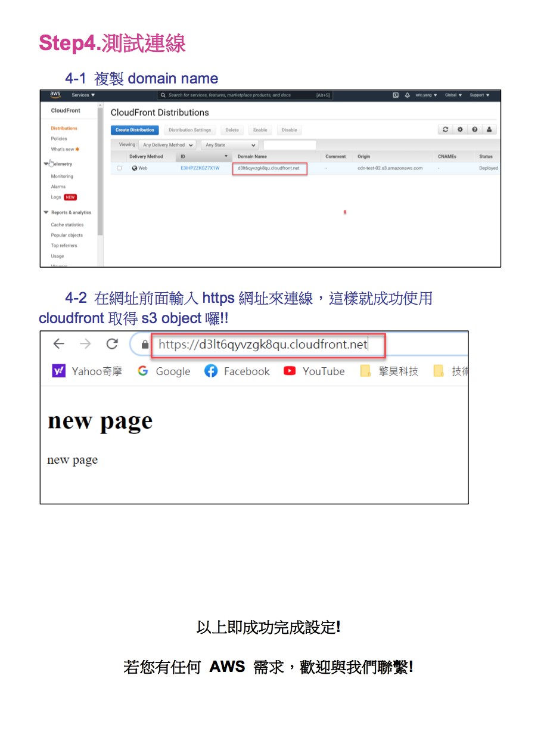Collapse the Reports & analytics section
This screenshot has width=547, height=756.
pos(46,212)
